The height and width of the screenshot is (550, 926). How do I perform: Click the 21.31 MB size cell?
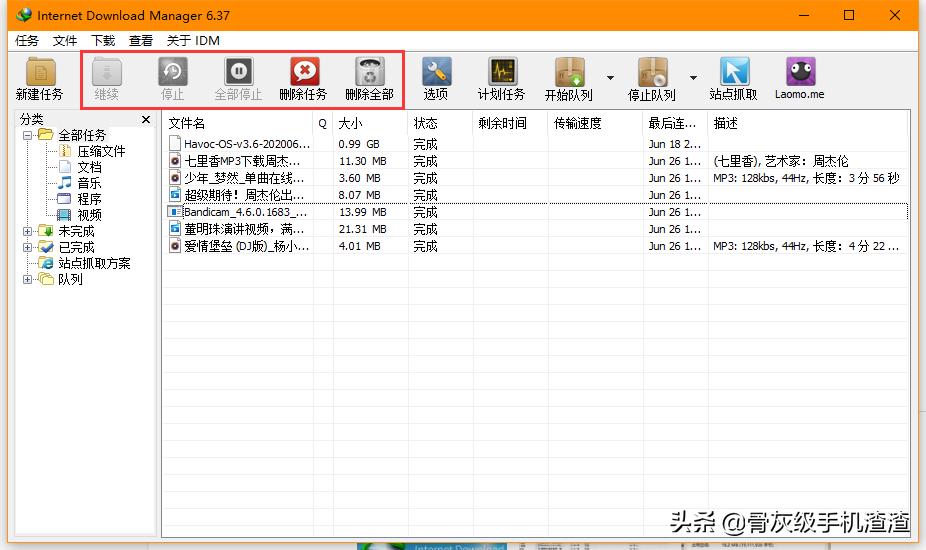[362, 229]
